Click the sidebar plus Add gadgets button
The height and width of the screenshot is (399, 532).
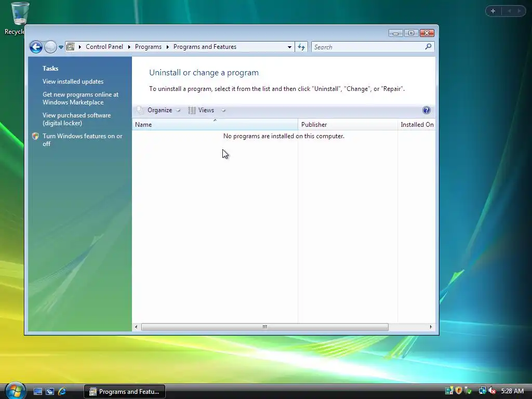[493, 11]
